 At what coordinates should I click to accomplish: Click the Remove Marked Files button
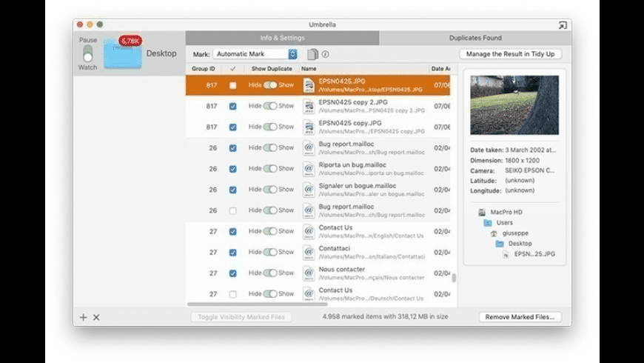click(x=520, y=317)
